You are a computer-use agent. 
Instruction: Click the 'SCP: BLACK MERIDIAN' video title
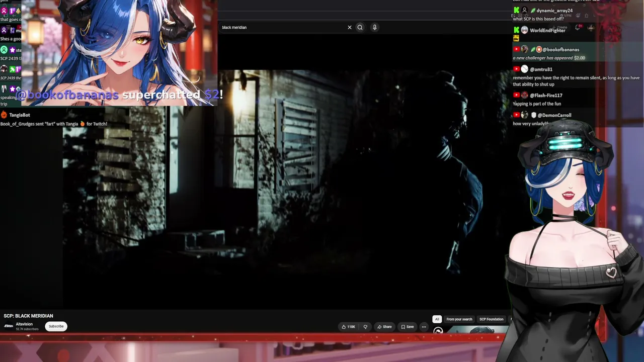tap(28, 316)
